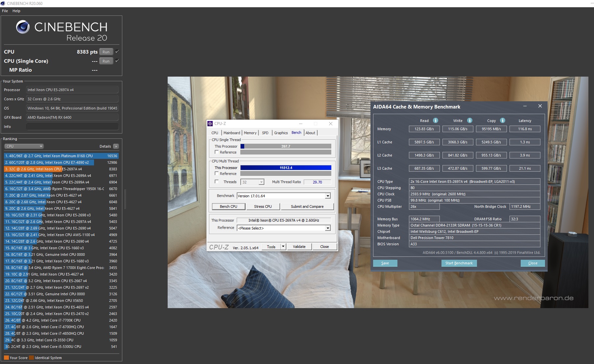Click the Processor field showing Xeon E5-2697A v4
The height and width of the screenshot is (364, 594).
click(72, 90)
